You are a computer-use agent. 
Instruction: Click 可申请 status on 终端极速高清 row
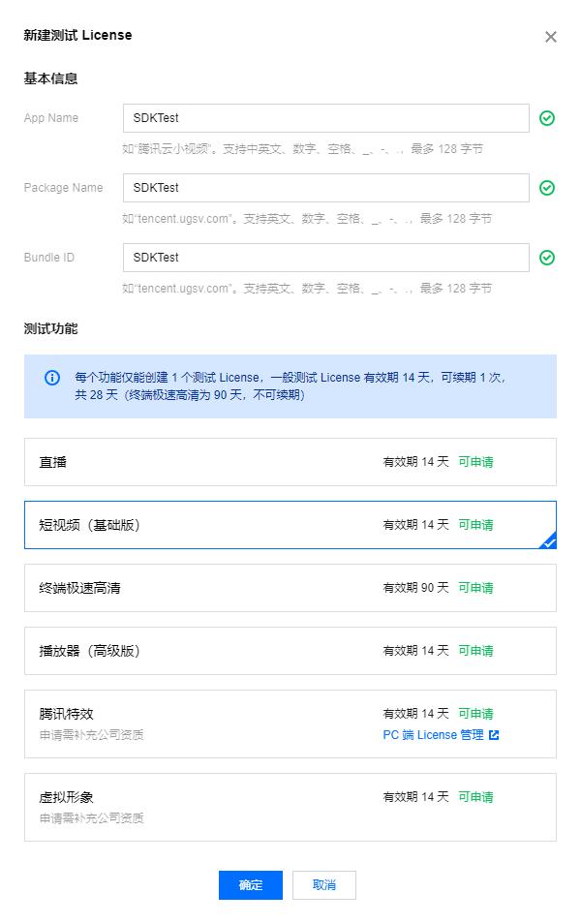(x=475, y=588)
